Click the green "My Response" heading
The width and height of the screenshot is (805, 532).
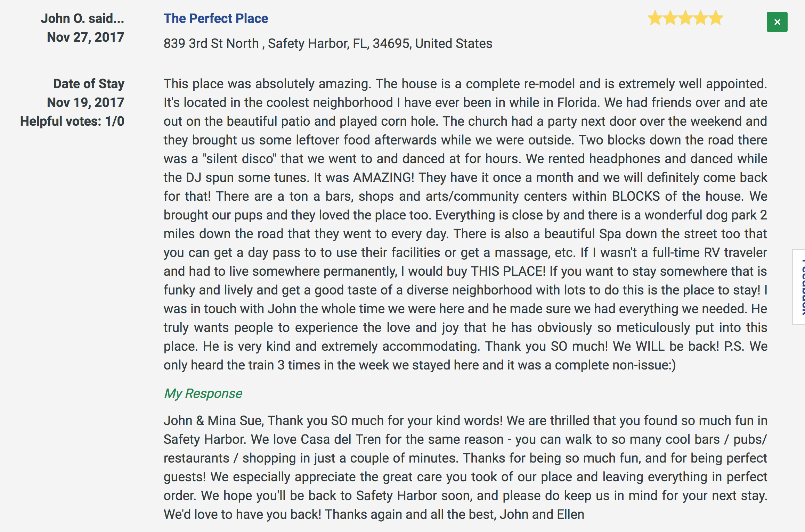[x=203, y=393]
